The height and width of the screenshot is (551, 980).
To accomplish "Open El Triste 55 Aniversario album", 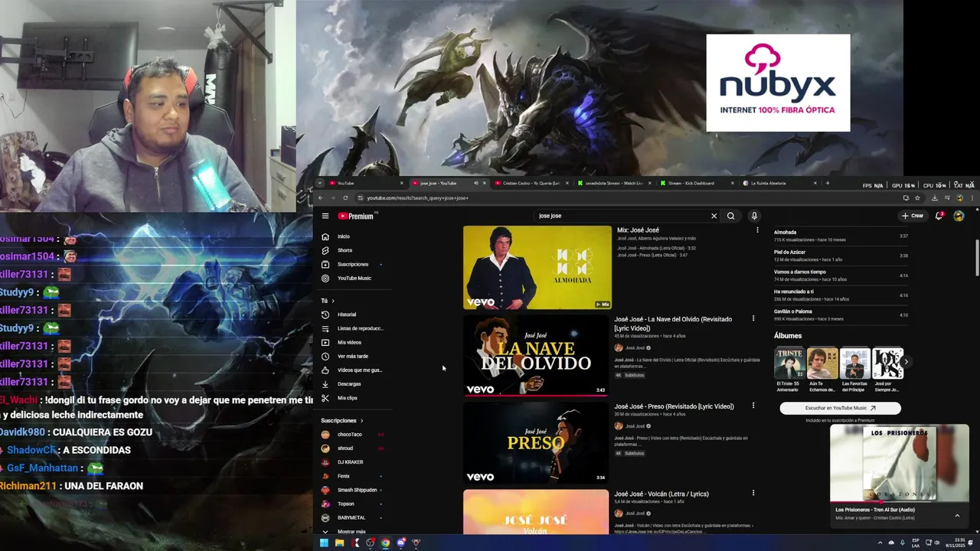I will [x=789, y=370].
